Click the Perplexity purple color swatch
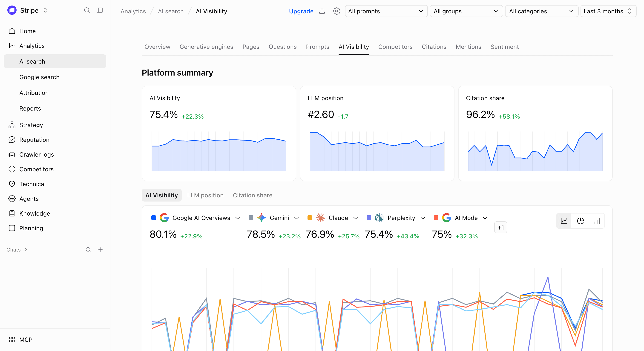This screenshot has height=351, width=644. pyautogui.click(x=369, y=218)
